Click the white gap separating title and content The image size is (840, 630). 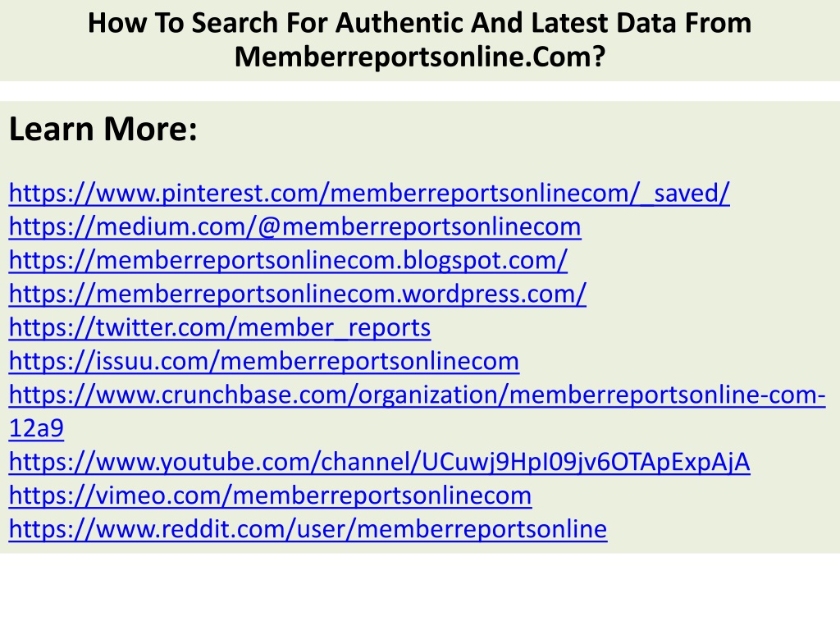point(420,91)
